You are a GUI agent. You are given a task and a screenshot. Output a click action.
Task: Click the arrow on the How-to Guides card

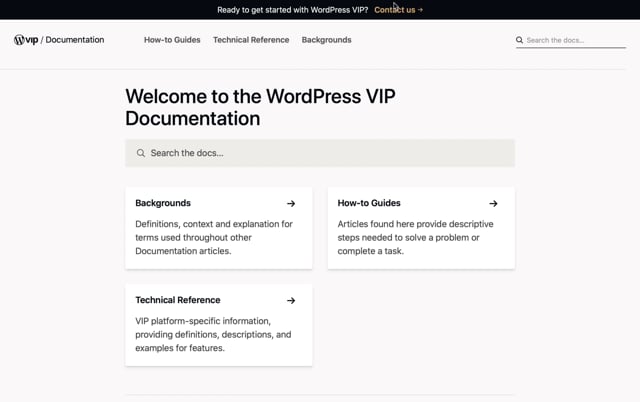[x=493, y=203]
